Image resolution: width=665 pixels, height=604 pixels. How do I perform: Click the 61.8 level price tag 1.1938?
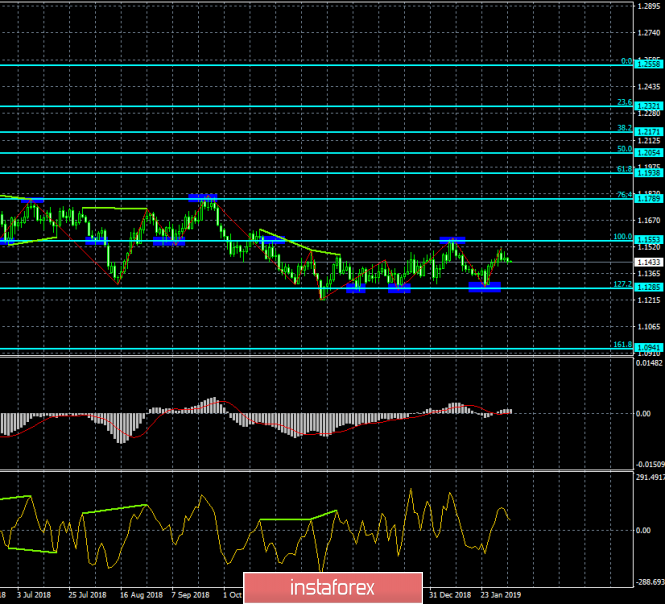click(x=649, y=173)
